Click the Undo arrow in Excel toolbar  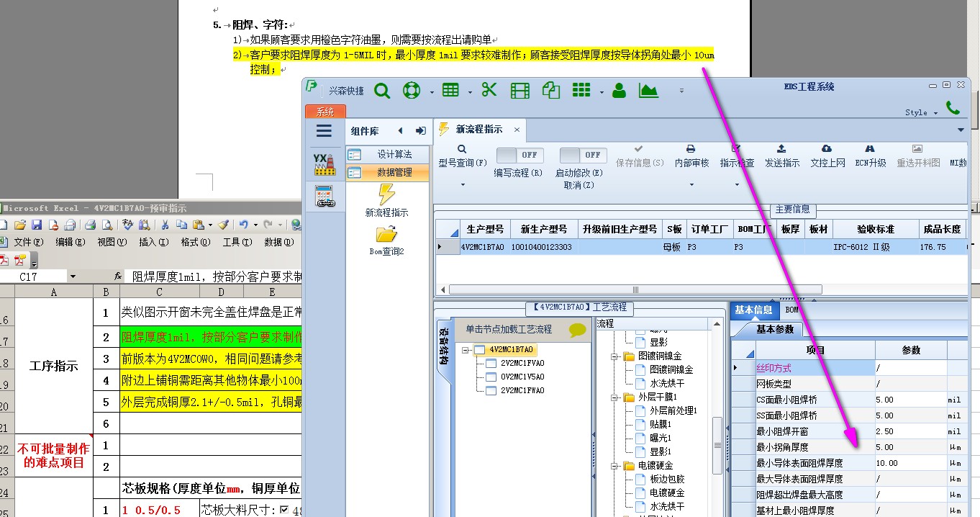243,225
